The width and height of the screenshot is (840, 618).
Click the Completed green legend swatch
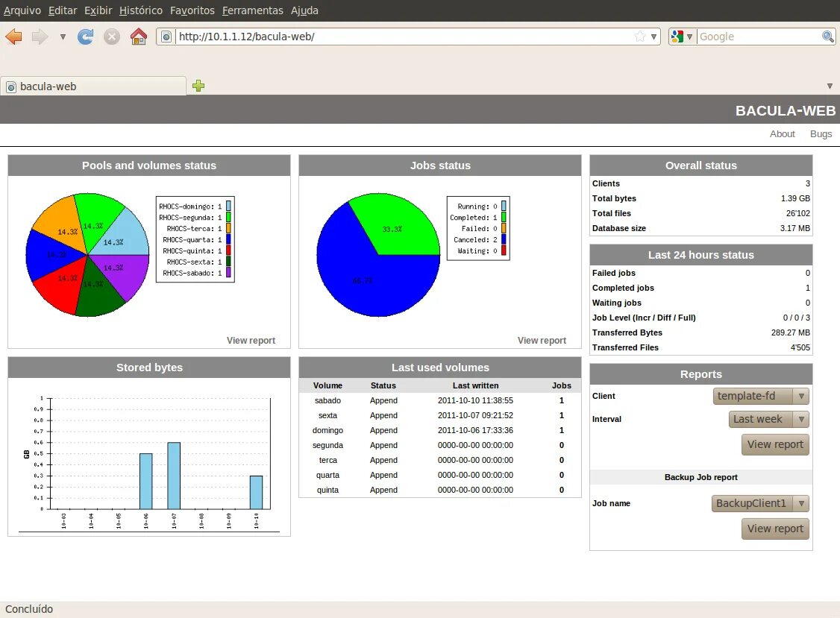pyautogui.click(x=504, y=218)
